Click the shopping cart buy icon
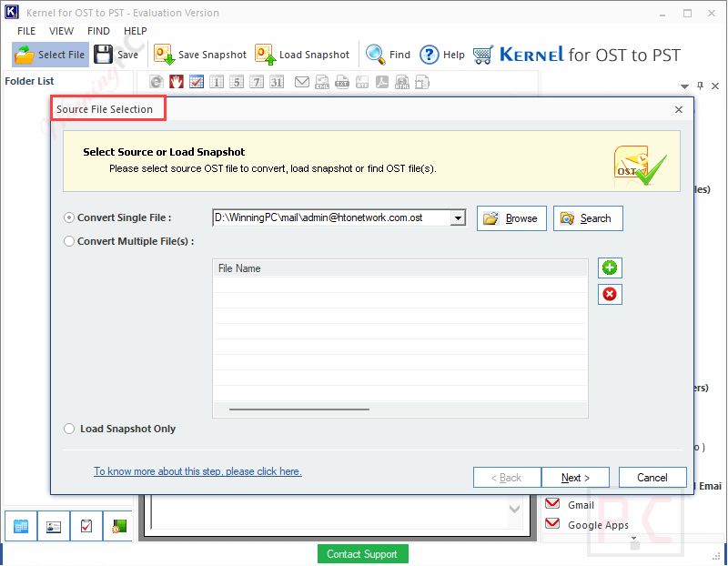This screenshot has height=566, width=728. 483,55
